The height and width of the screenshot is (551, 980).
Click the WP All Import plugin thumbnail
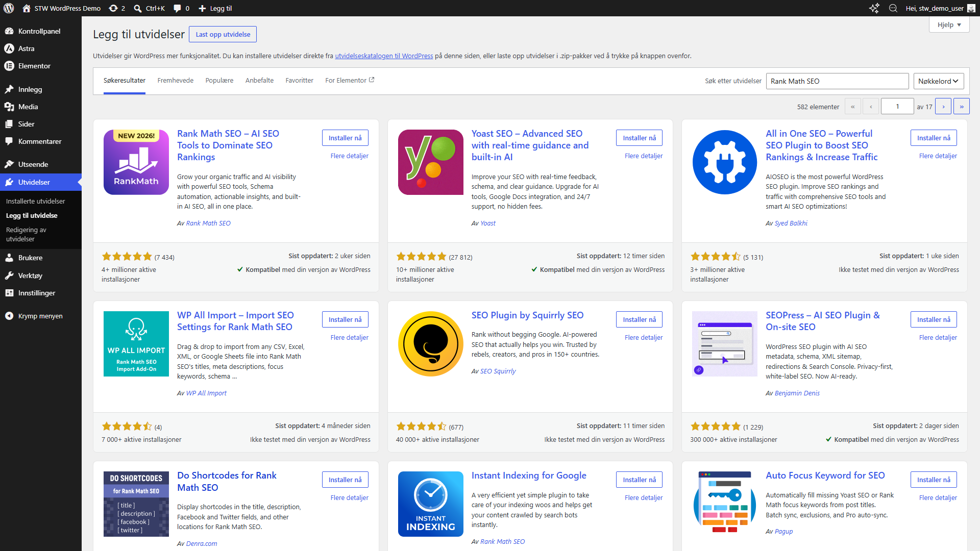tap(136, 344)
